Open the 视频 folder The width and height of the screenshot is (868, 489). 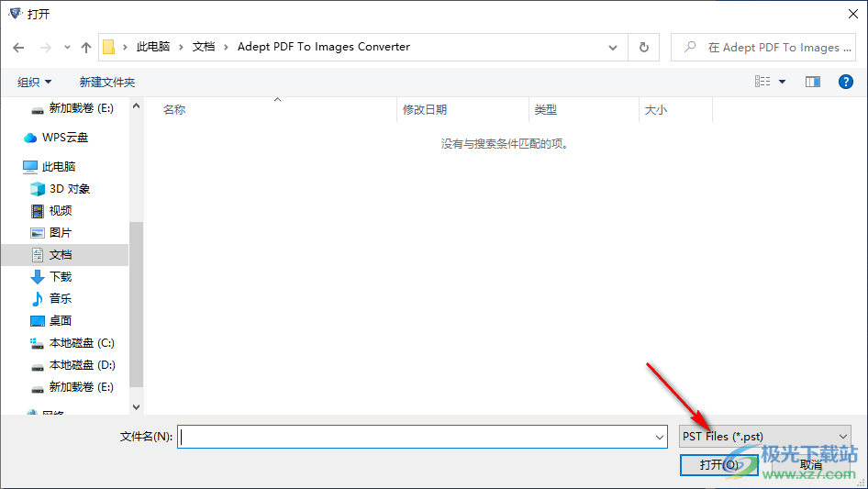coord(51,211)
